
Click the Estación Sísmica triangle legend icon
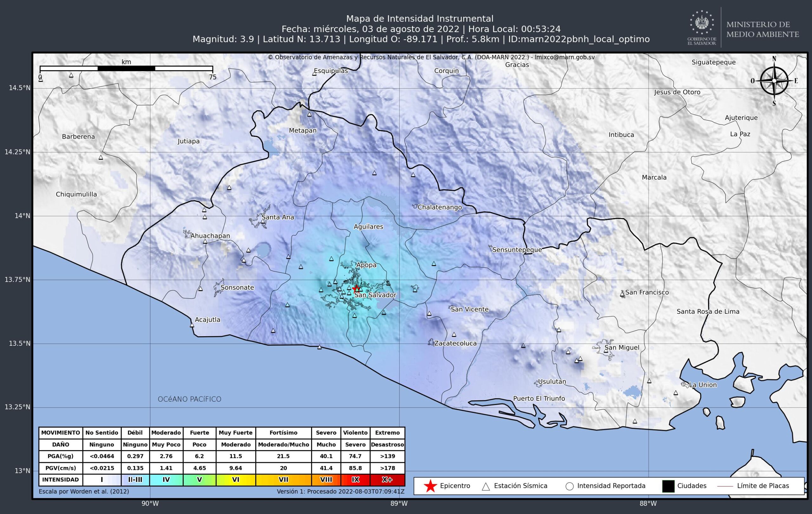click(x=486, y=486)
